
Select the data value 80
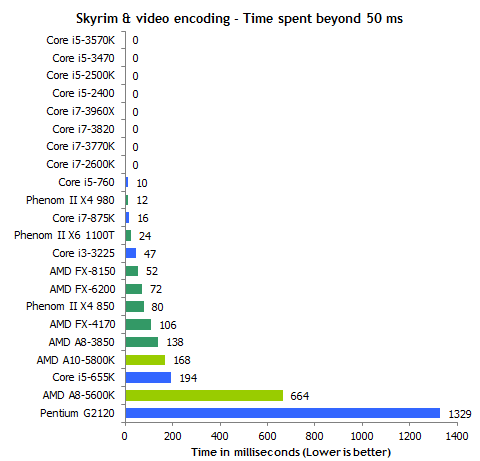pyautogui.click(x=157, y=307)
